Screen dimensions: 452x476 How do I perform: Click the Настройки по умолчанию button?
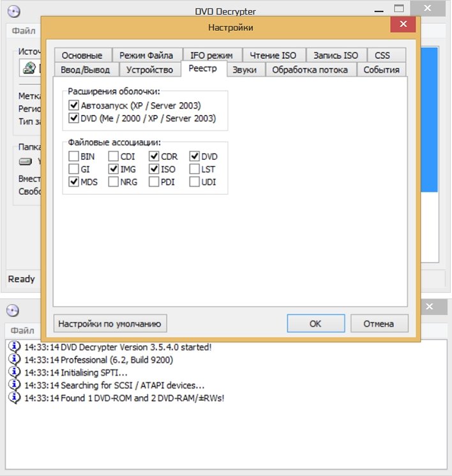click(x=110, y=323)
